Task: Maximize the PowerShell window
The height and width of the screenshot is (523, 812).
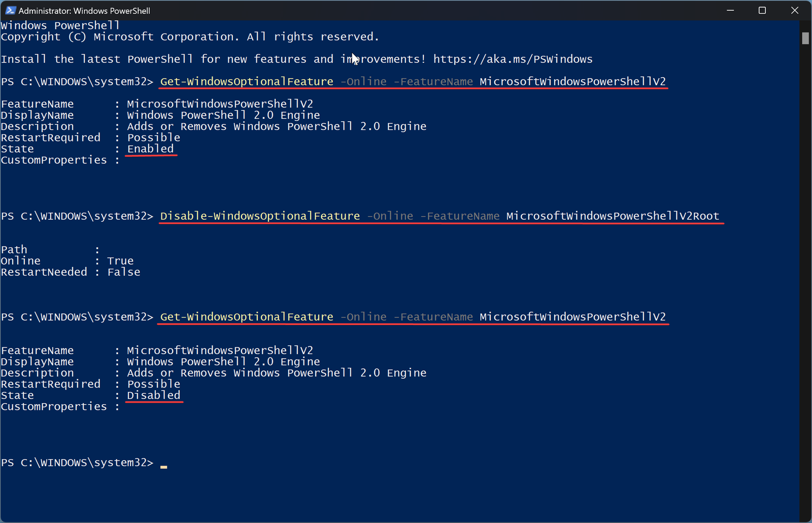Action: 762,10
